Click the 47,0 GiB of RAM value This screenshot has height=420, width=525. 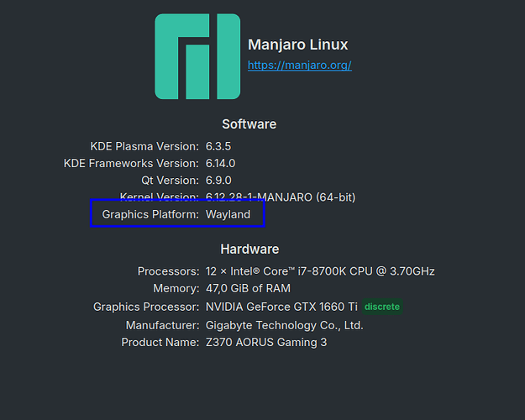pos(248,288)
